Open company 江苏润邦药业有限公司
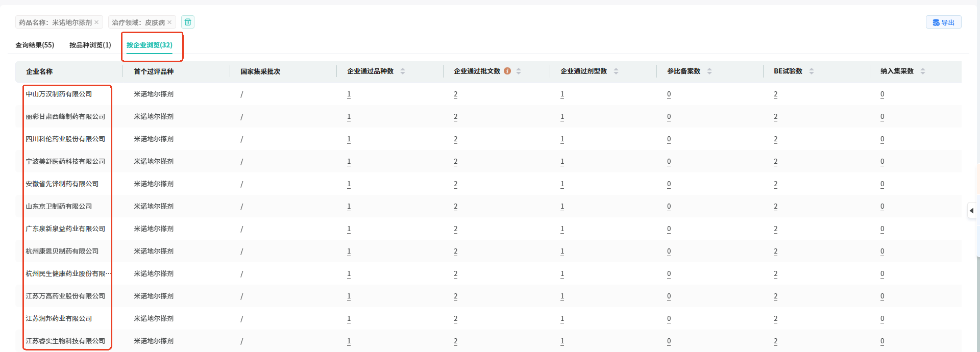Viewport: 980px width, 352px height. (x=59, y=318)
